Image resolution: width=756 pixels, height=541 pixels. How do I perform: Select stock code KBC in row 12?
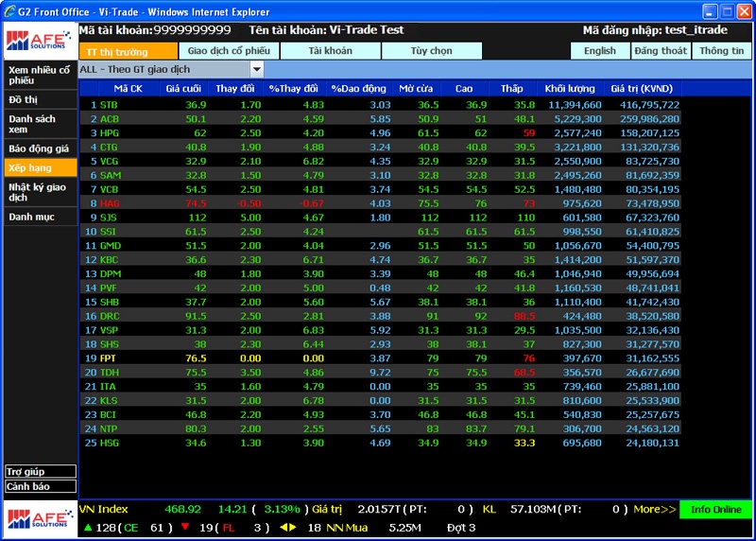coord(109,260)
